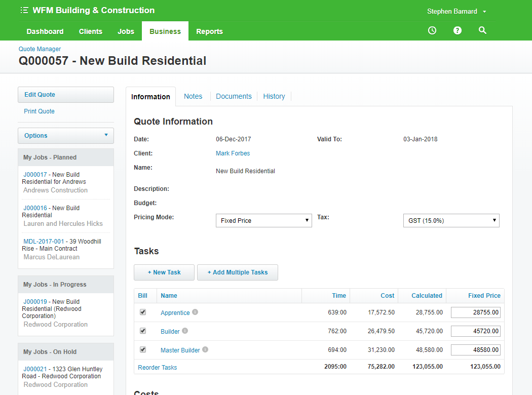Open client Mark Forbes link

233,153
